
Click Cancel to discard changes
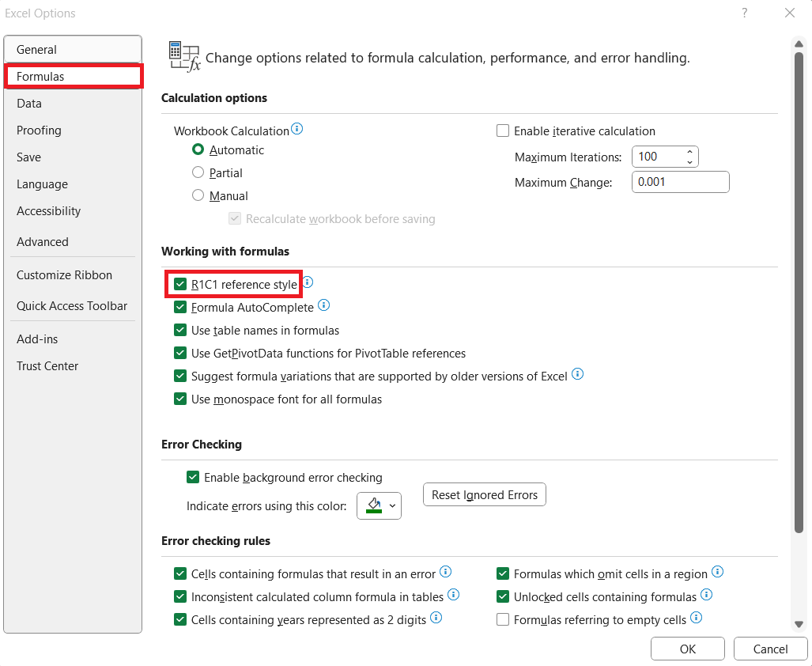coord(771,649)
